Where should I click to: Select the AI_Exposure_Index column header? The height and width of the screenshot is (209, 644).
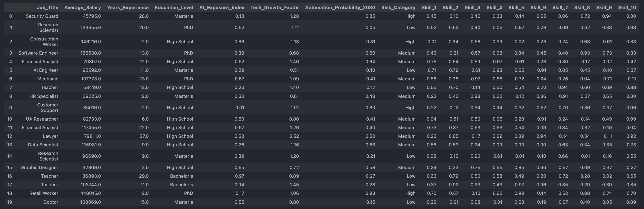tap(222, 7)
